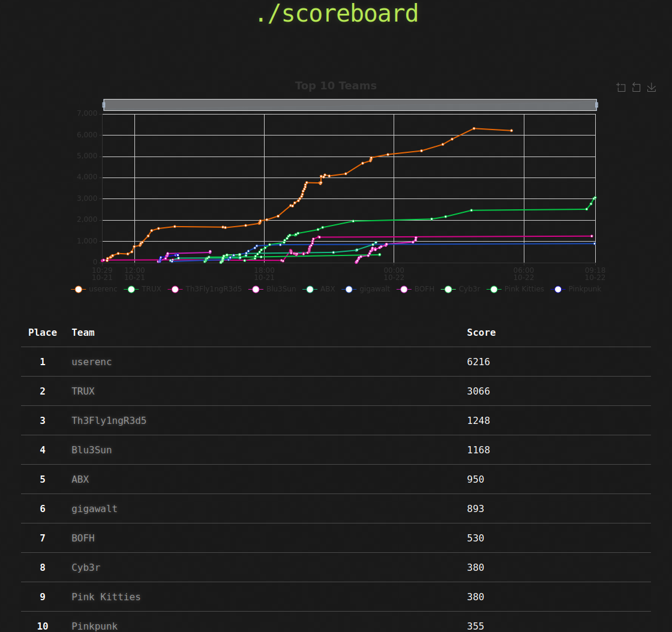This screenshot has width=672, height=632.
Task: Disable gigawalt series in the legend
Action: tap(366, 289)
